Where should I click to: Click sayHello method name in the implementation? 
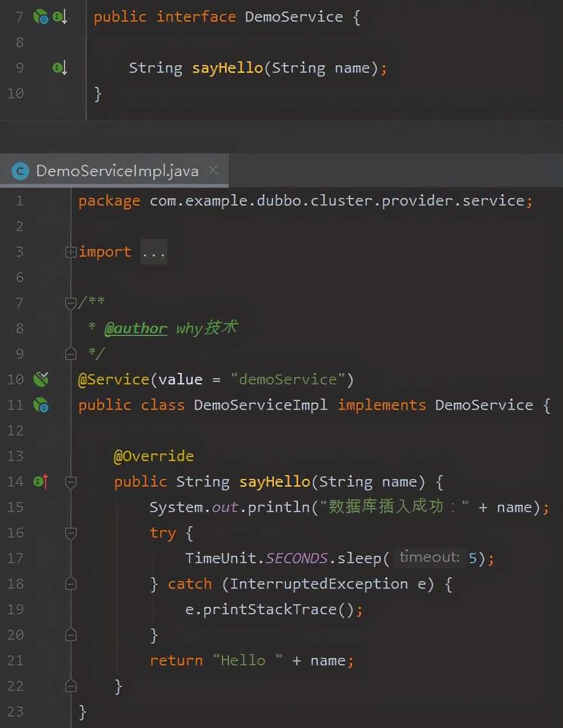[x=274, y=482]
